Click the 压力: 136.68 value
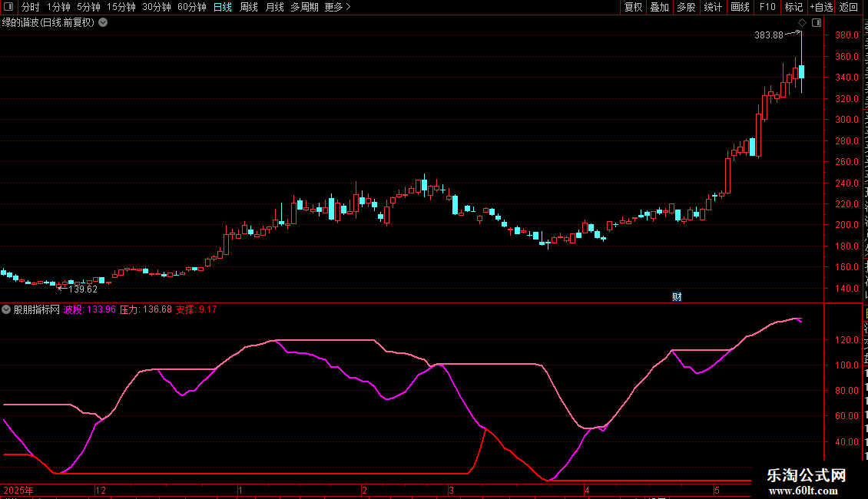 tap(146, 310)
